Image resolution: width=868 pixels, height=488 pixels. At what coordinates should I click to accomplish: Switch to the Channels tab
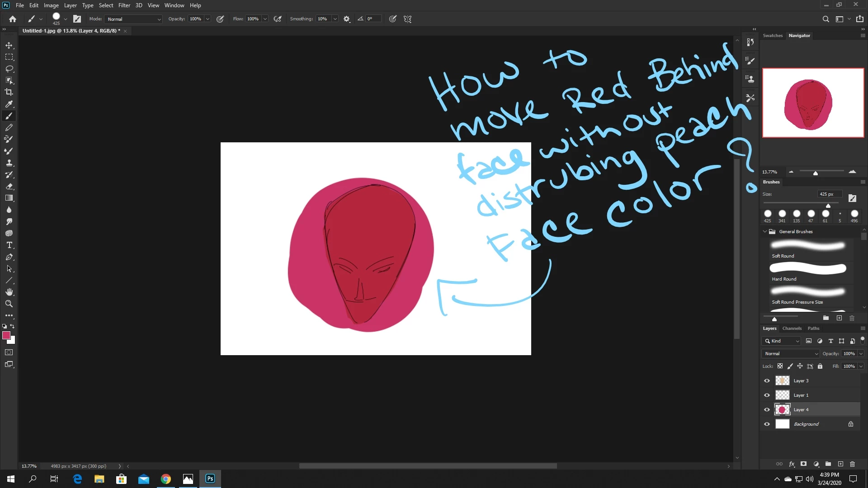(x=792, y=328)
